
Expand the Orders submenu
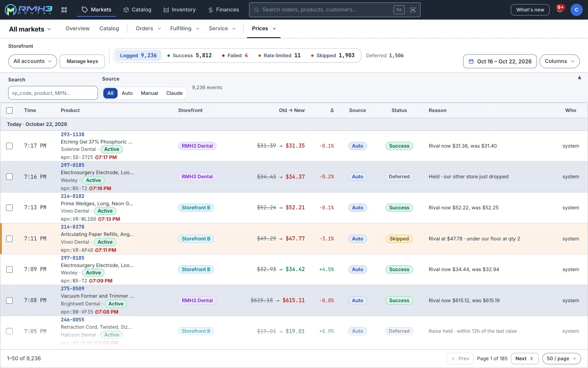[148, 29]
